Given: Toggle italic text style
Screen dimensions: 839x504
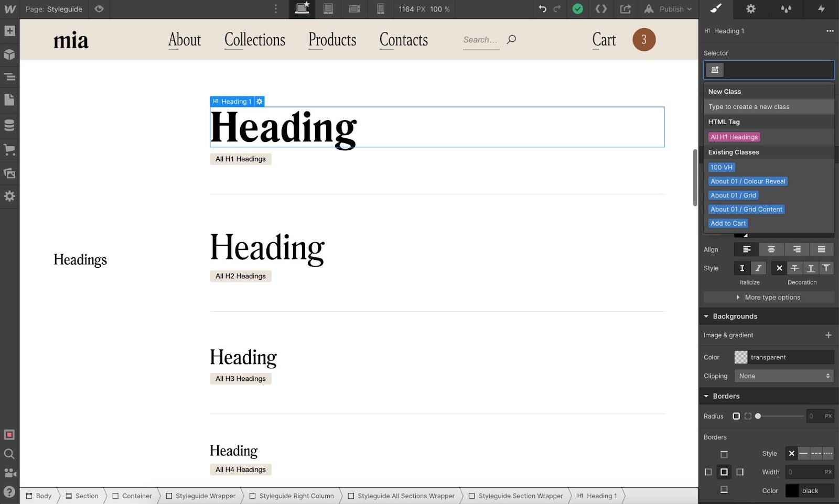Looking at the screenshot, I should click(758, 268).
